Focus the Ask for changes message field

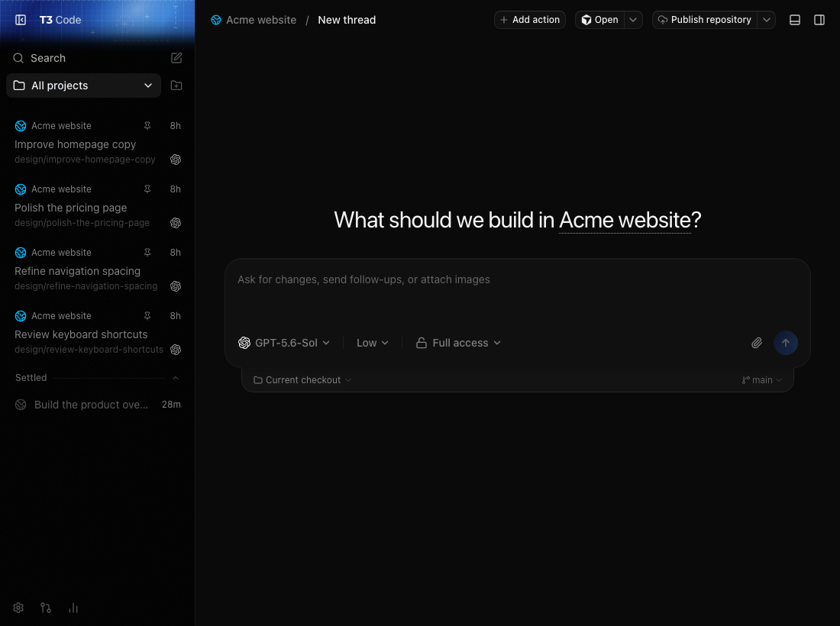coord(518,296)
